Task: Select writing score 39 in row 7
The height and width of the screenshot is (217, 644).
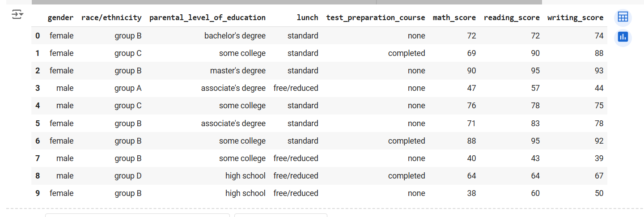Action: click(599, 158)
